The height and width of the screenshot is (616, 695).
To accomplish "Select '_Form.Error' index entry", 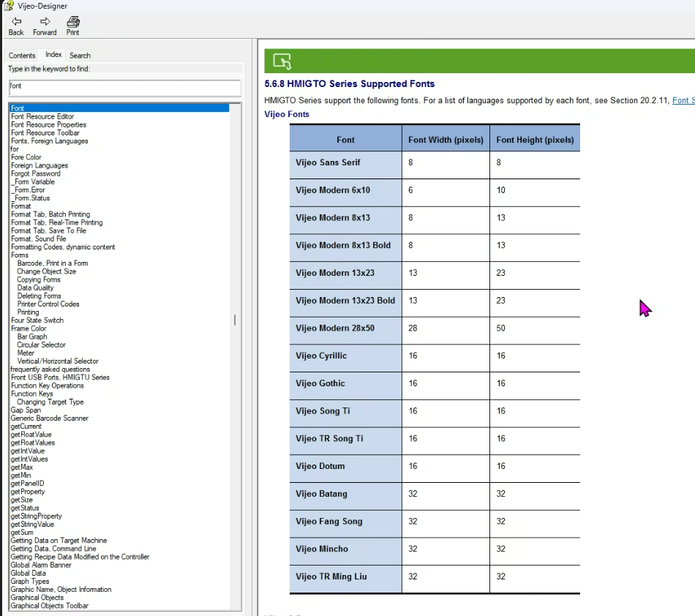I will click(29, 189).
